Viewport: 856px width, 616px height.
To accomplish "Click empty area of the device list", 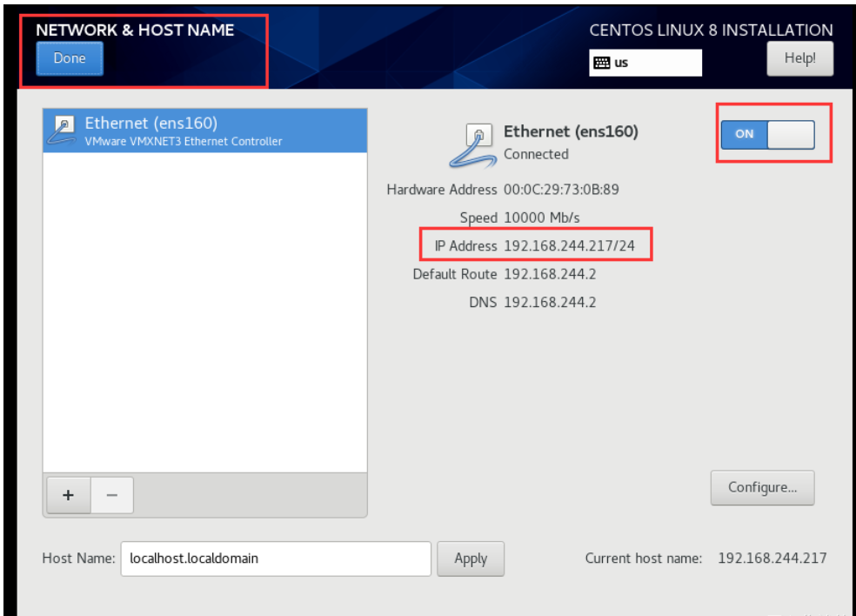I will pos(205,313).
